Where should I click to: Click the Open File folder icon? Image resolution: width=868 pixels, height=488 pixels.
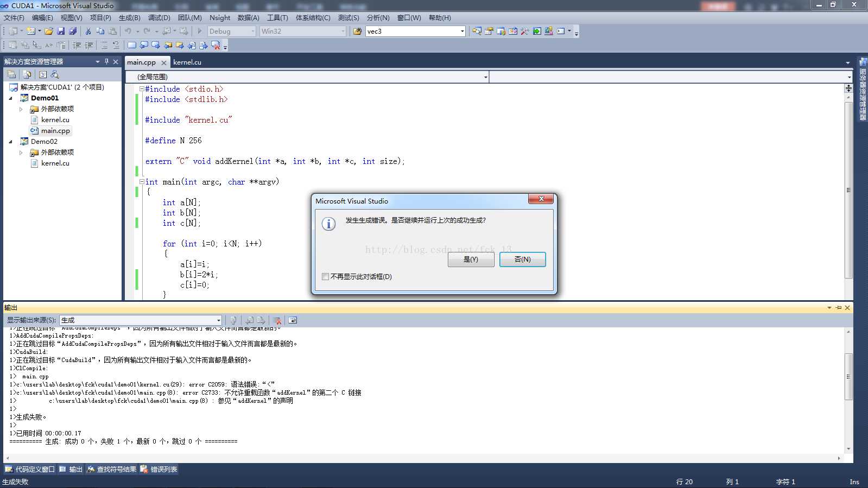coord(49,31)
